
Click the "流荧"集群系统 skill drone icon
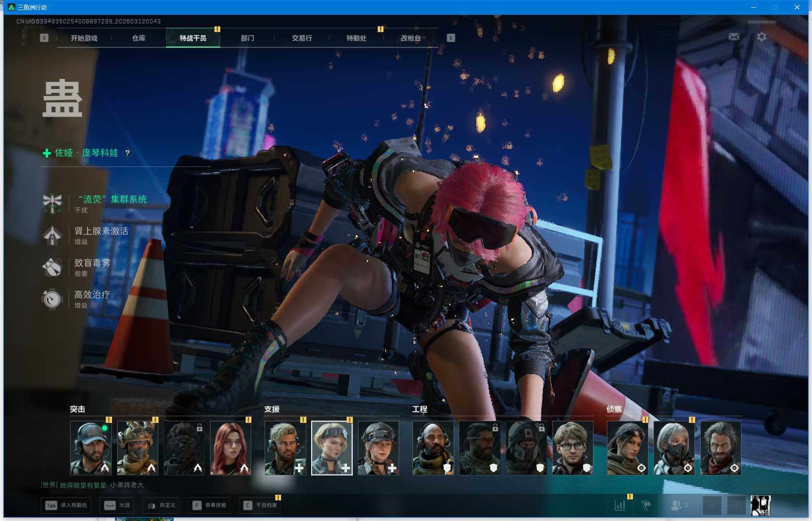(52, 203)
